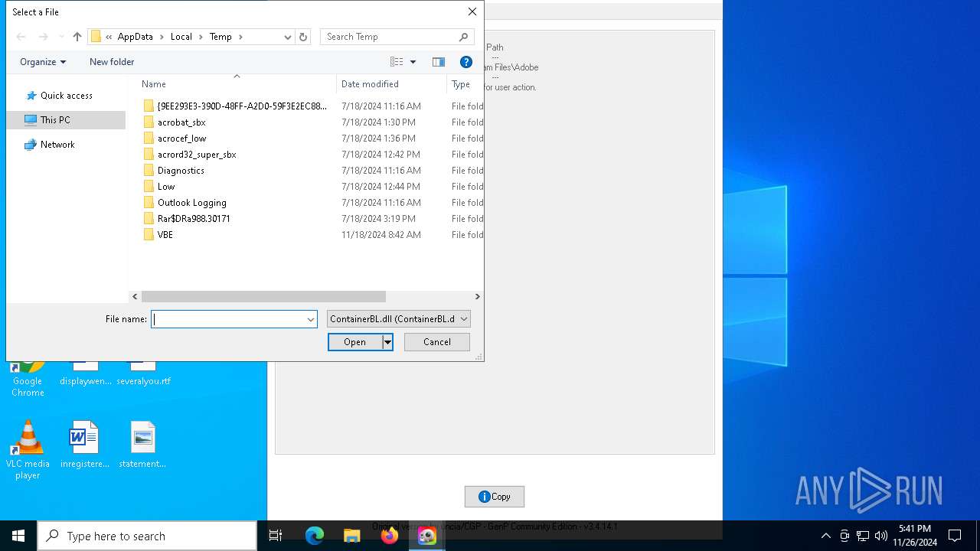Go back in file dialog navigation

pos(21,37)
